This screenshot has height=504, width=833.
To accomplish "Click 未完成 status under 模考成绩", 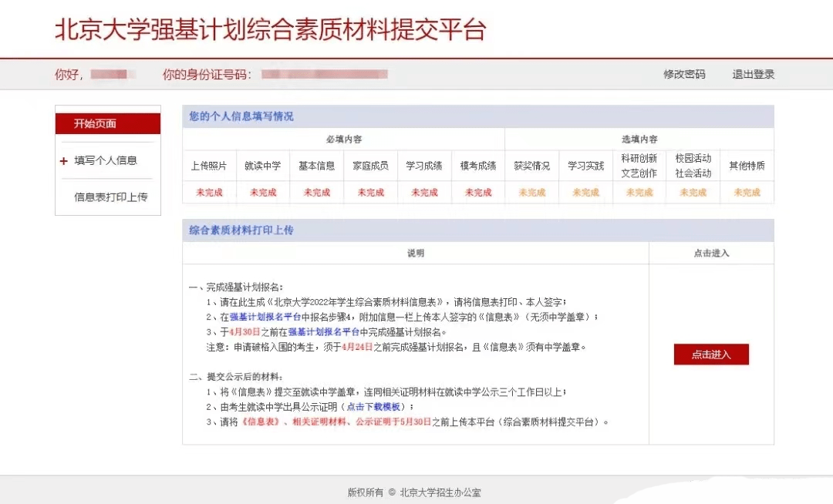I will (478, 193).
